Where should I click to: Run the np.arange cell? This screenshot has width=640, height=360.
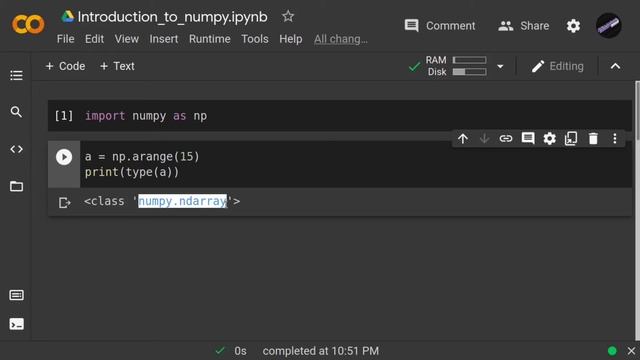[x=64, y=157]
